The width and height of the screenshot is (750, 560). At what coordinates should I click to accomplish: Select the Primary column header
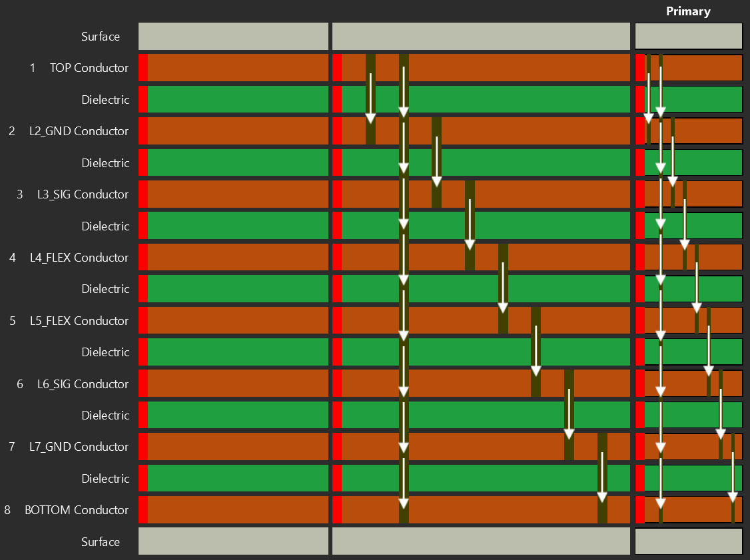[688, 11]
